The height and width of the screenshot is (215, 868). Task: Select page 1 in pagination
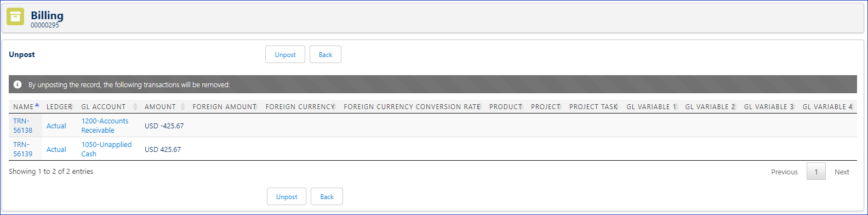pos(816,172)
